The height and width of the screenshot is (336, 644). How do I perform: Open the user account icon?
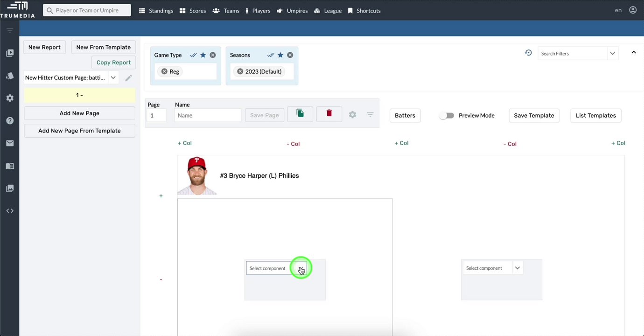pos(633,10)
